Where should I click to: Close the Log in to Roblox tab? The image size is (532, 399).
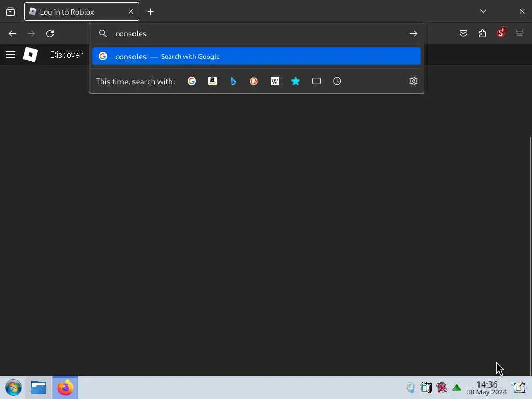[130, 12]
